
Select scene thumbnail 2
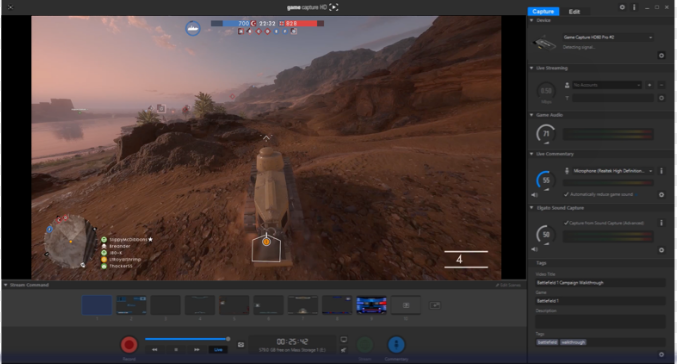click(x=131, y=305)
